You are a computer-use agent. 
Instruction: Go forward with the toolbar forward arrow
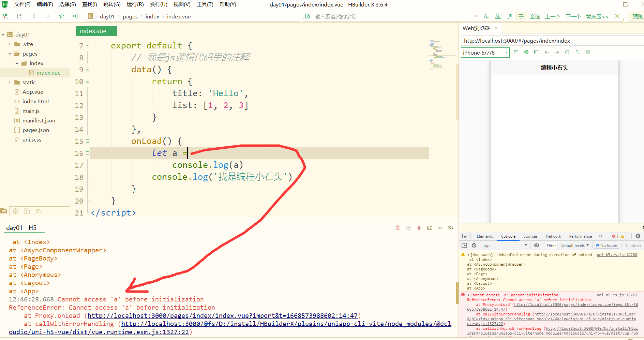coord(47,16)
